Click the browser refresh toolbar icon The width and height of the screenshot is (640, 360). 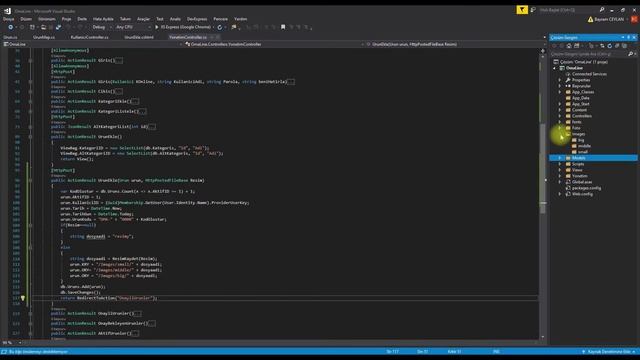coord(220,27)
